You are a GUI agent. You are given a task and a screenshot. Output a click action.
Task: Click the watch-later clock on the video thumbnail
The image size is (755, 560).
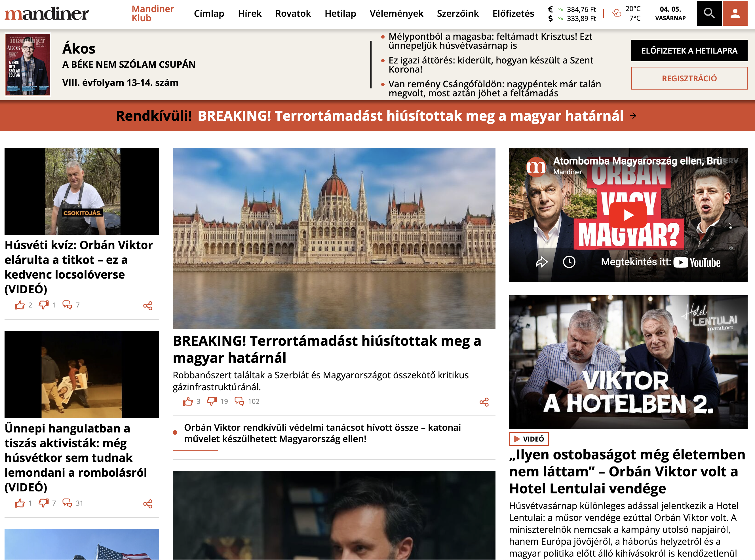(570, 262)
